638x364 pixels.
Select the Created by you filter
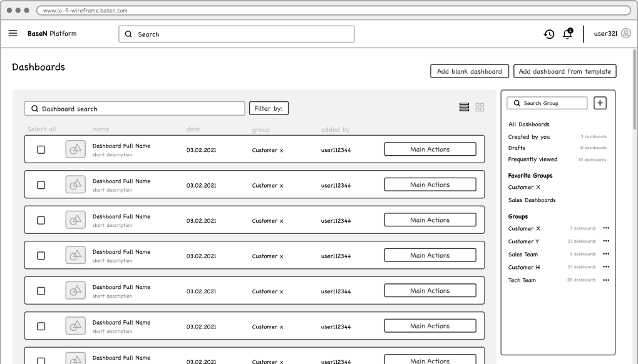(529, 137)
